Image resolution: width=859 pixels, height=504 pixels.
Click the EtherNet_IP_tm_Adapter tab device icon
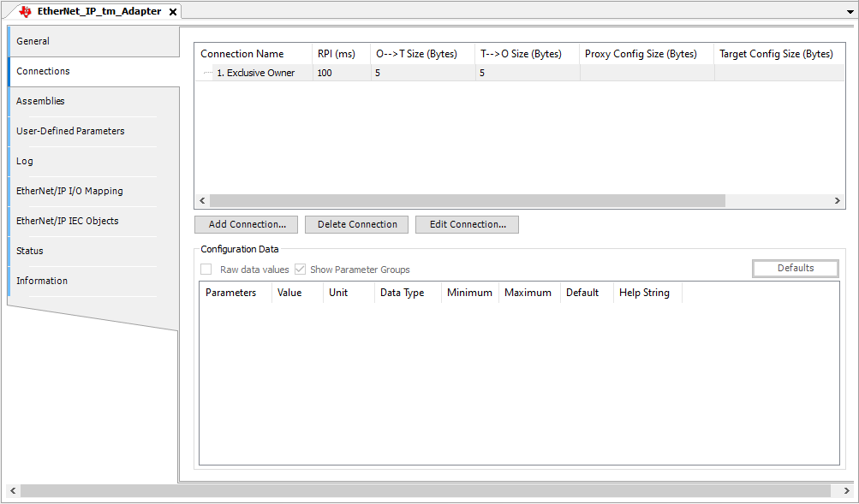(25, 12)
